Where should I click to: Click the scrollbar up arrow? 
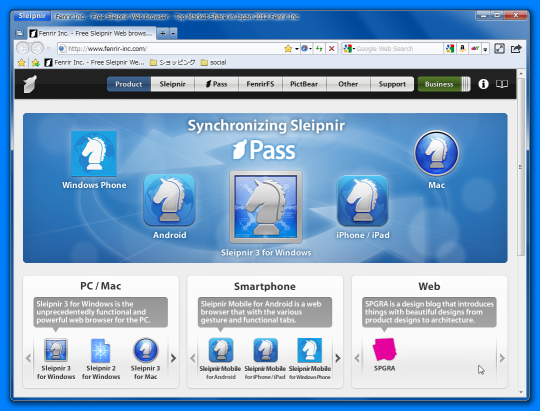(x=521, y=73)
